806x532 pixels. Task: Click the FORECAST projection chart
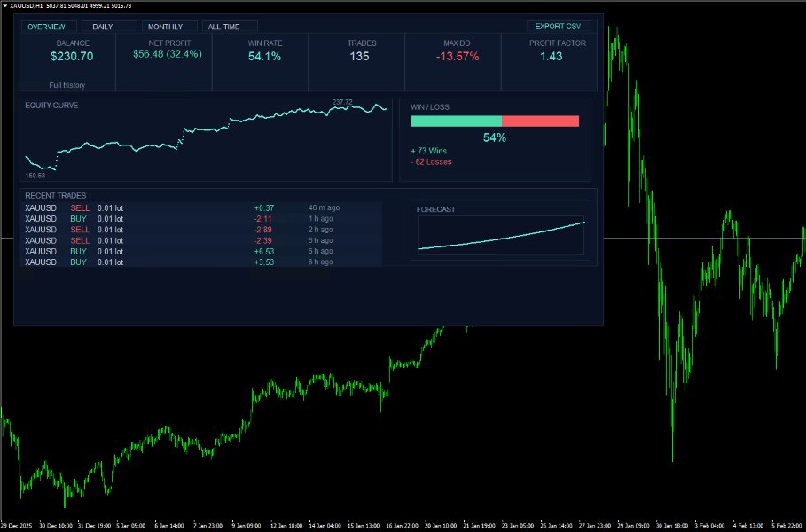[x=501, y=233]
